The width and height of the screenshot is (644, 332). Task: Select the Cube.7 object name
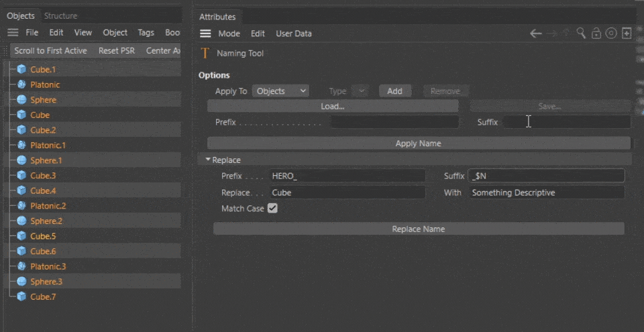click(x=43, y=296)
